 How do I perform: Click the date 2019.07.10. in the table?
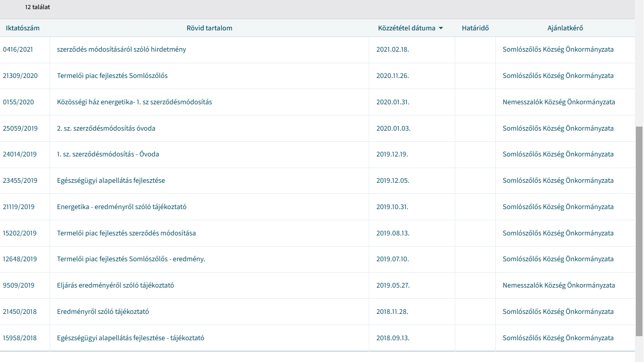pyautogui.click(x=392, y=259)
